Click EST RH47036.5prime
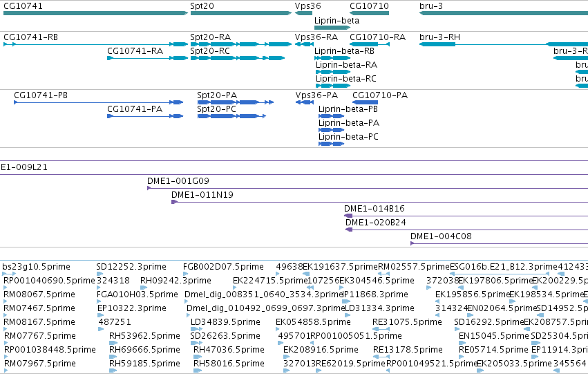588x374 pixels. 229,350
